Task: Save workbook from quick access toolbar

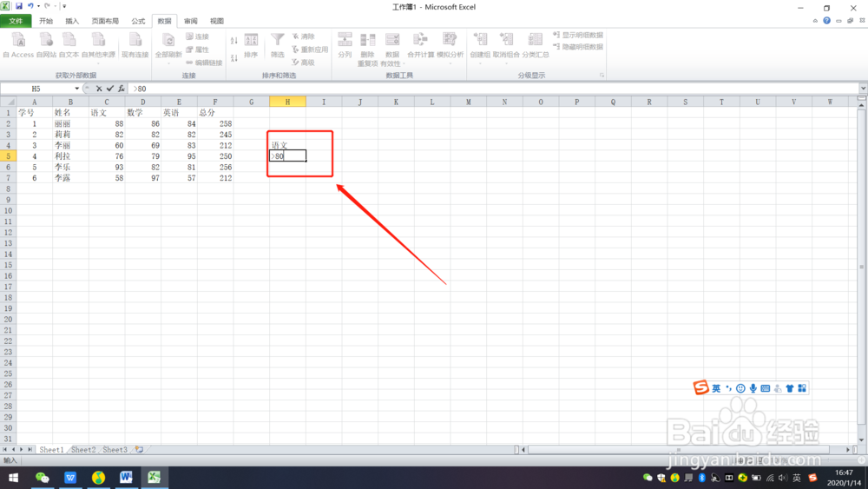Action: tap(19, 6)
